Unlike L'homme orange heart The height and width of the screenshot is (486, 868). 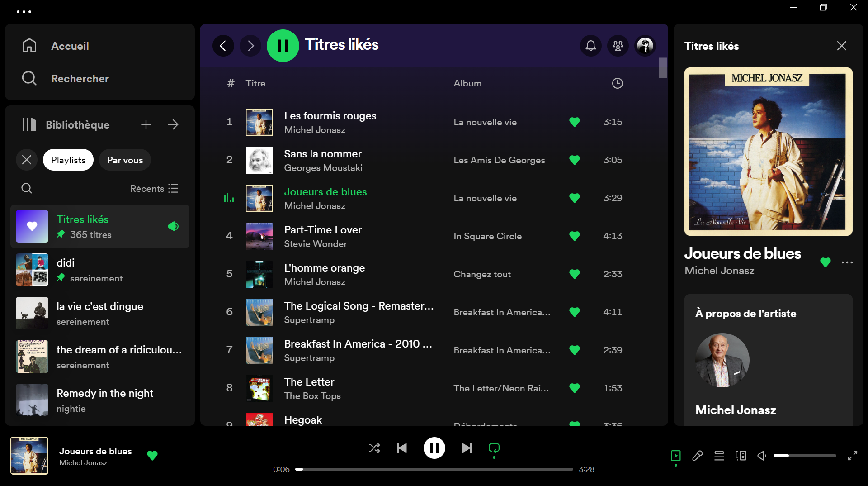[575, 274]
